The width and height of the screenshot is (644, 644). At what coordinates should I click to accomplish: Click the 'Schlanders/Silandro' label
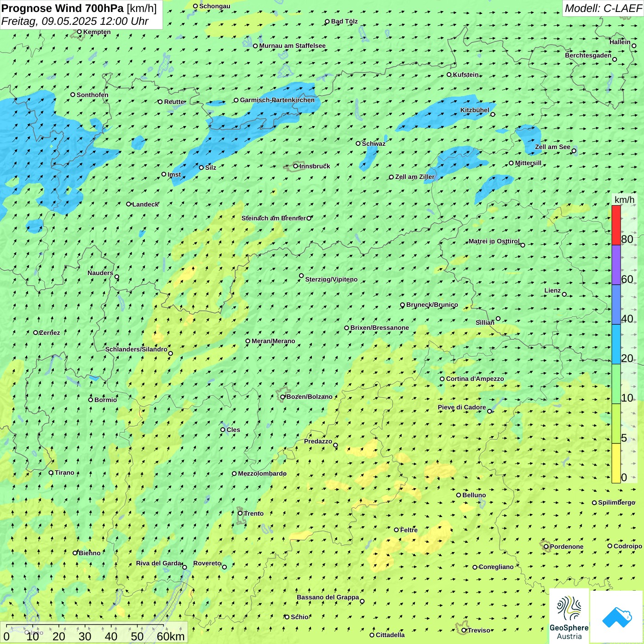(x=136, y=349)
